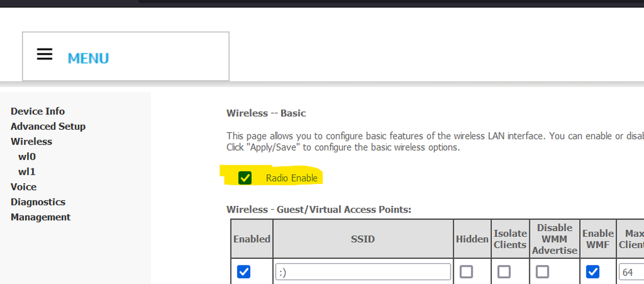The height and width of the screenshot is (284, 644).
Task: Tick the Disable WMM Advertise checkbox
Action: click(543, 272)
